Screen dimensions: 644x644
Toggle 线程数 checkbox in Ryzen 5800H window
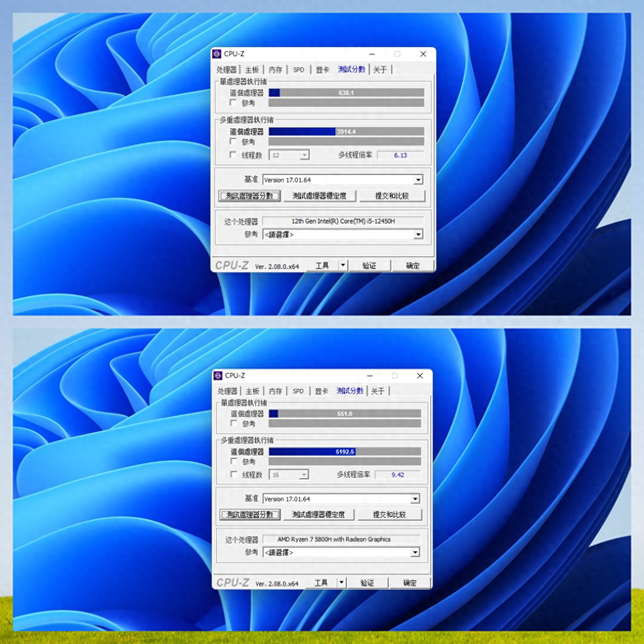point(234,474)
